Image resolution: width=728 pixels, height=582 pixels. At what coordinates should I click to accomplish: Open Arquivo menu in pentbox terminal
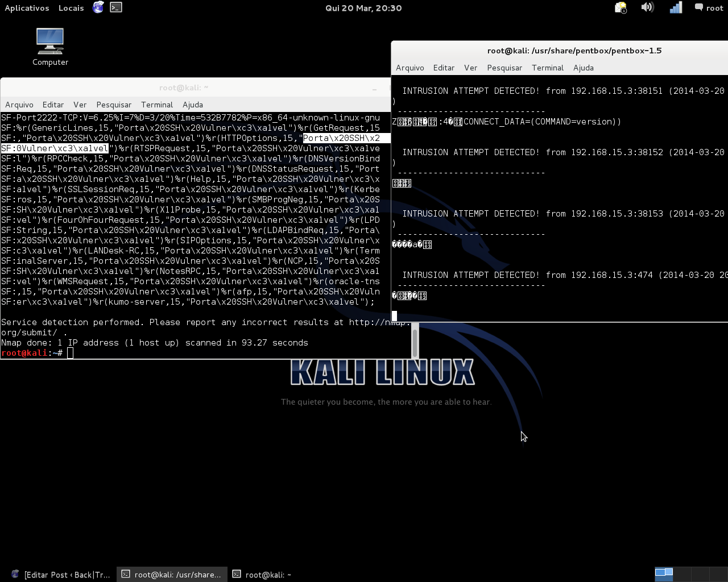point(410,68)
